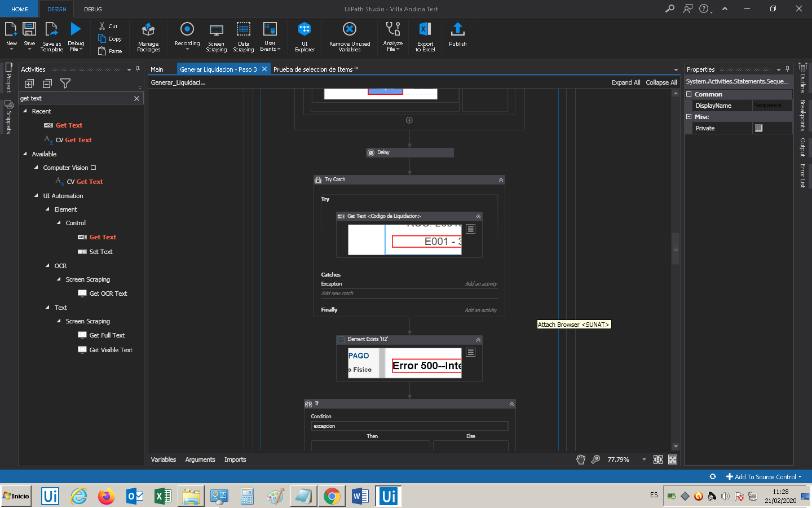
Task: Clear the activities search box
Action: tap(136, 98)
